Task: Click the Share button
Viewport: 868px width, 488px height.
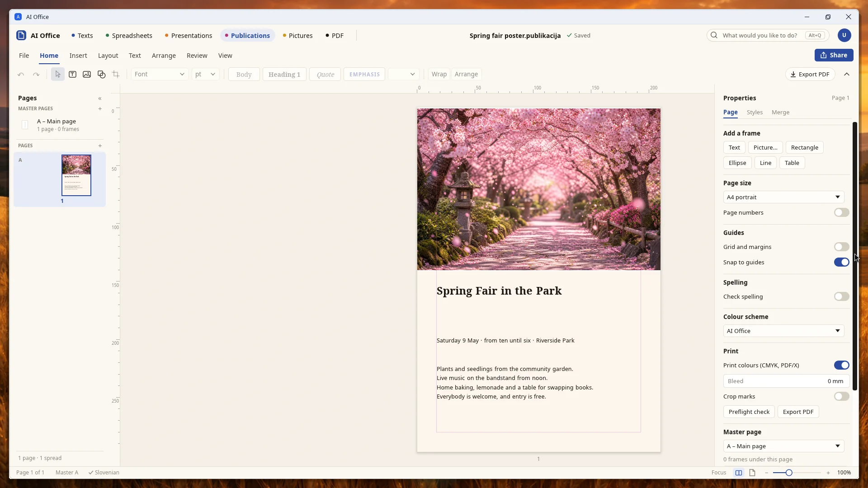Action: 834,55
